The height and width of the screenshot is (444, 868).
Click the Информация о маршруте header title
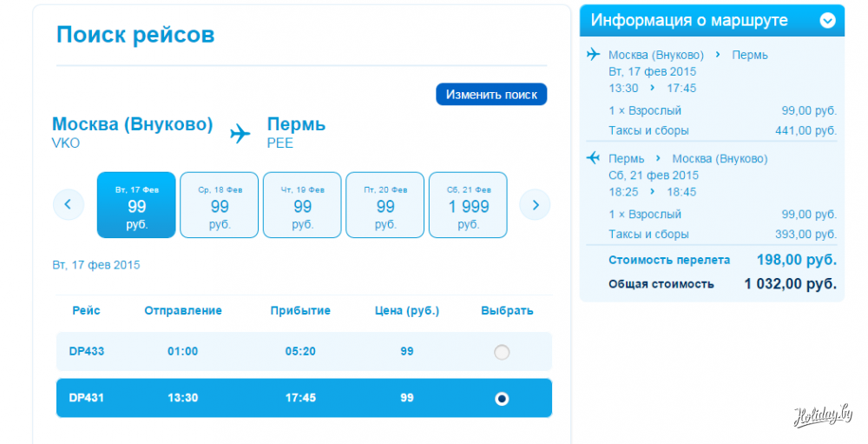(x=689, y=20)
